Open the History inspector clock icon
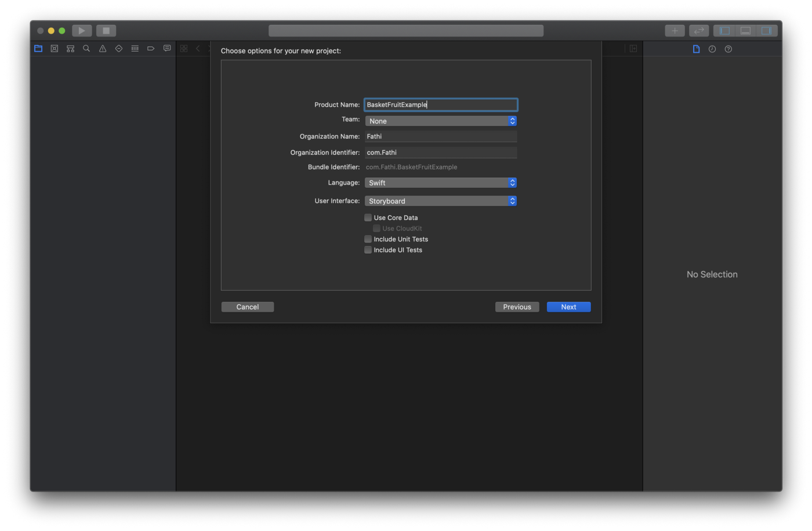The height and width of the screenshot is (531, 812). (x=712, y=49)
